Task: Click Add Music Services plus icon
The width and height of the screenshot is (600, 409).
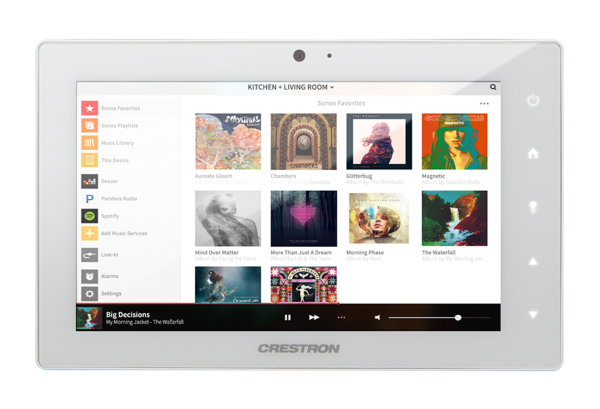Action: tap(90, 233)
